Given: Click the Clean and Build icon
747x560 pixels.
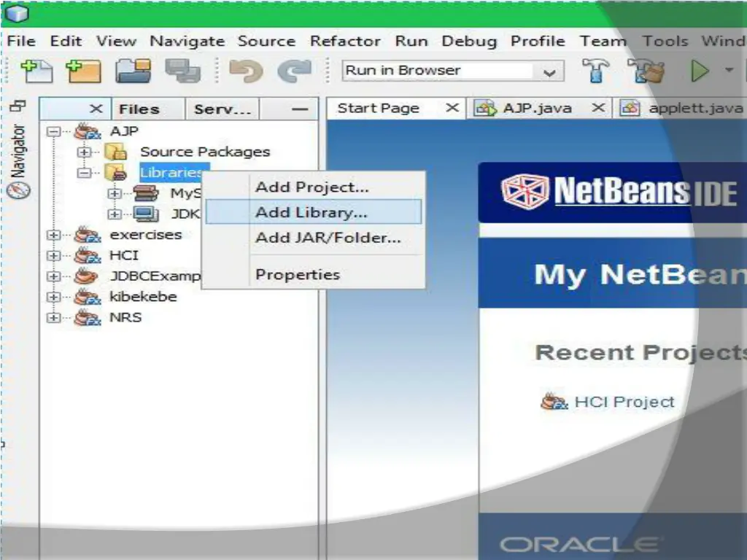Looking at the screenshot, I should pos(646,71).
